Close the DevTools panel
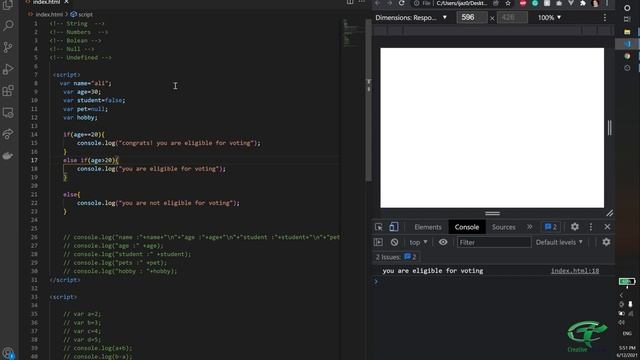The height and width of the screenshot is (360, 640). tap(607, 227)
